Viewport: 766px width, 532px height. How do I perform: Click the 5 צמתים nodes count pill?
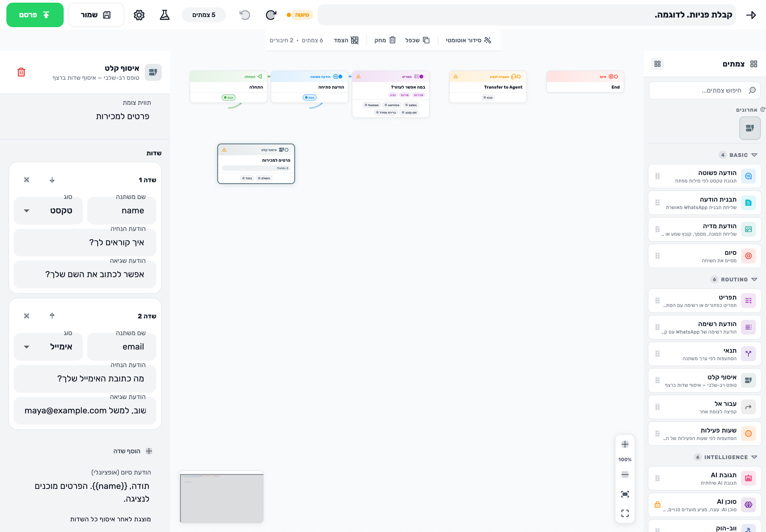click(x=204, y=15)
